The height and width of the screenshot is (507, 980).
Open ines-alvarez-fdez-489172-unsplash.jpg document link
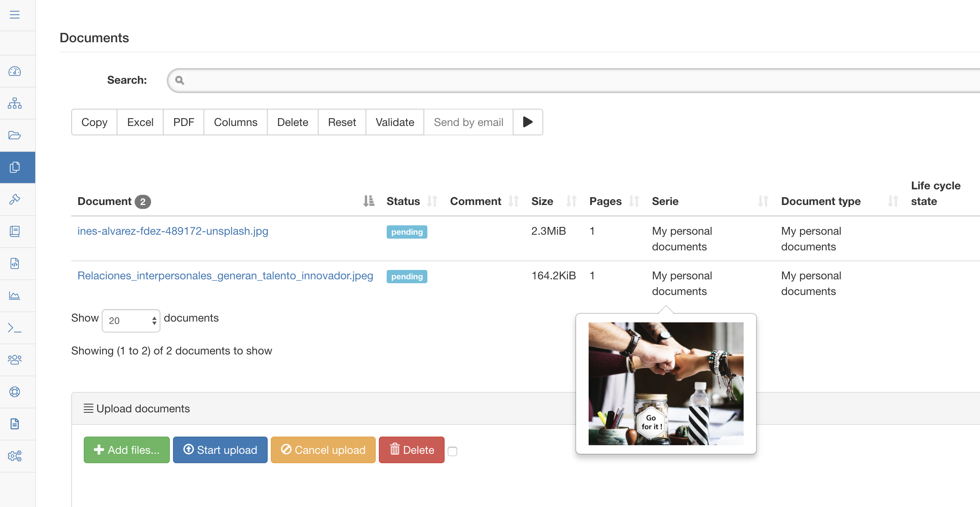point(173,231)
